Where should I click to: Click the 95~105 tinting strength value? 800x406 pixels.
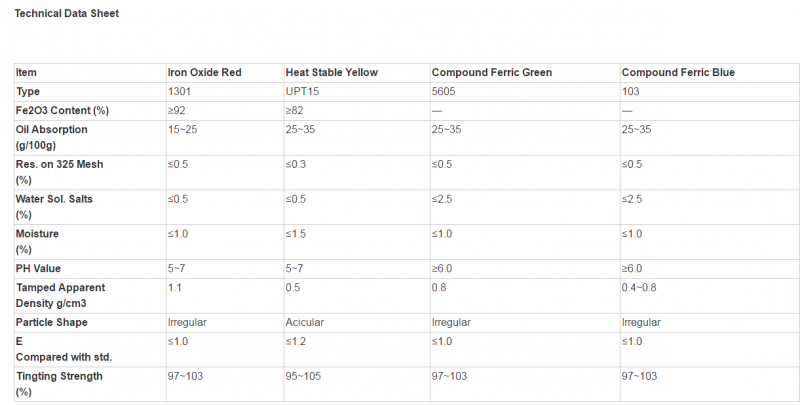click(303, 376)
